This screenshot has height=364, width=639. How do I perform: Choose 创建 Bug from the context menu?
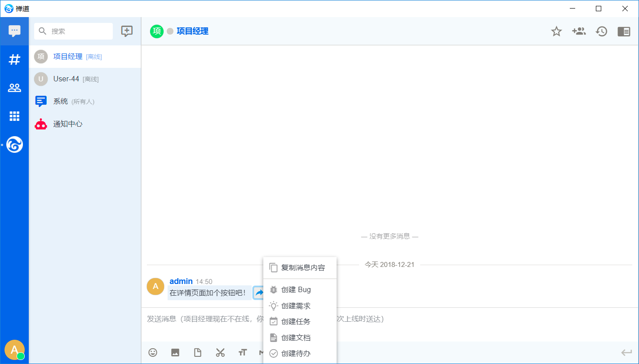300,290
